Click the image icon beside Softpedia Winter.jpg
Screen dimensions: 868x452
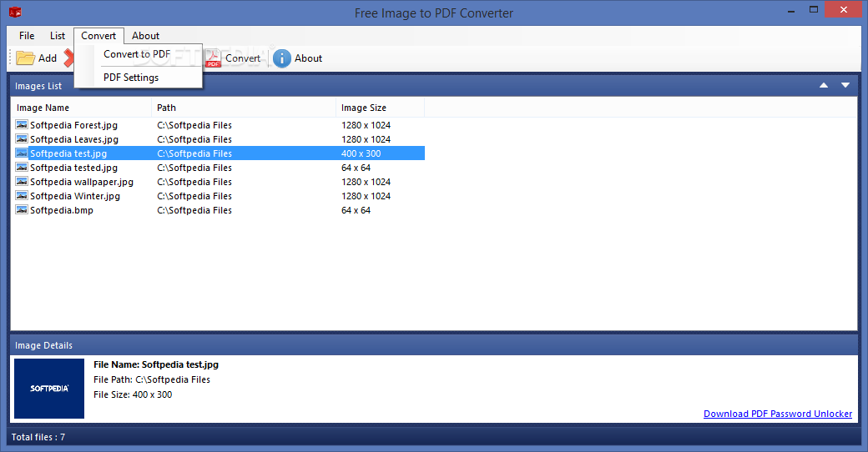(x=22, y=196)
